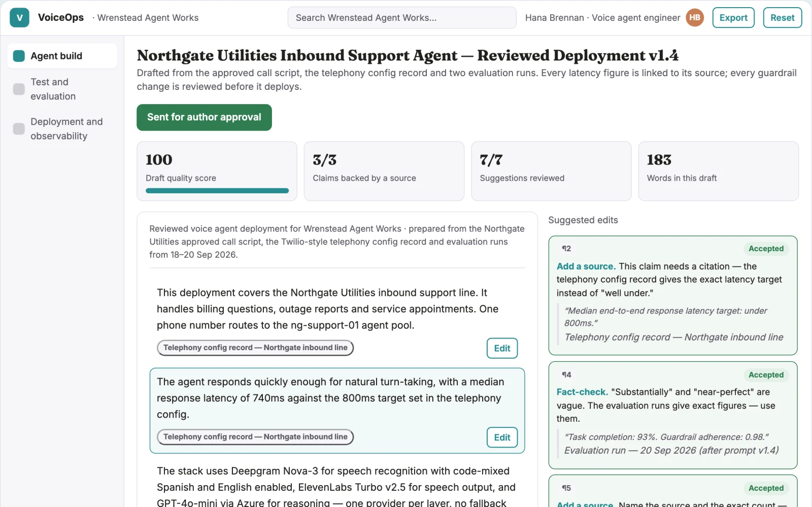Open the HB user avatar

pos(695,18)
